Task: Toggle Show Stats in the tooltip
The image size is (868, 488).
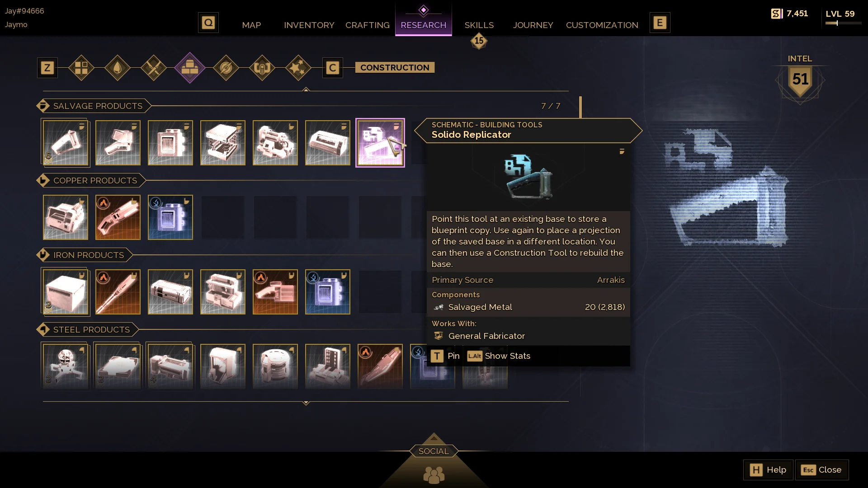Action: click(499, 356)
